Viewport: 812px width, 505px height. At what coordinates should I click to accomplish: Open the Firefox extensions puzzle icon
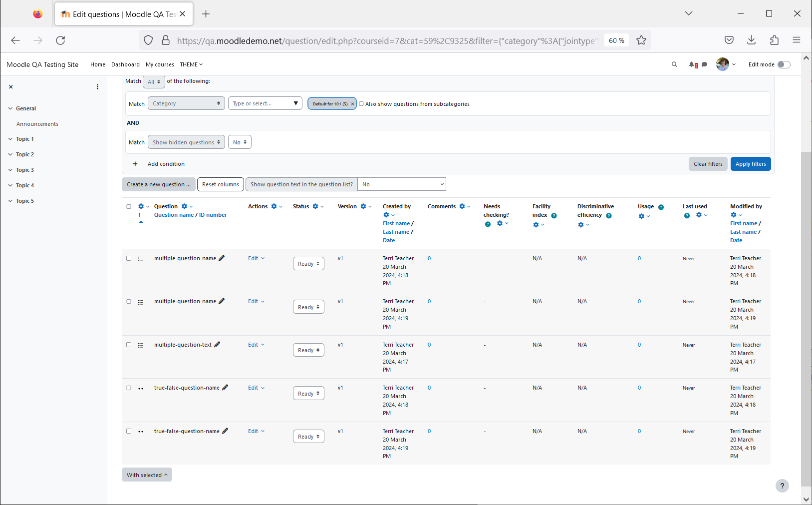tap(774, 40)
